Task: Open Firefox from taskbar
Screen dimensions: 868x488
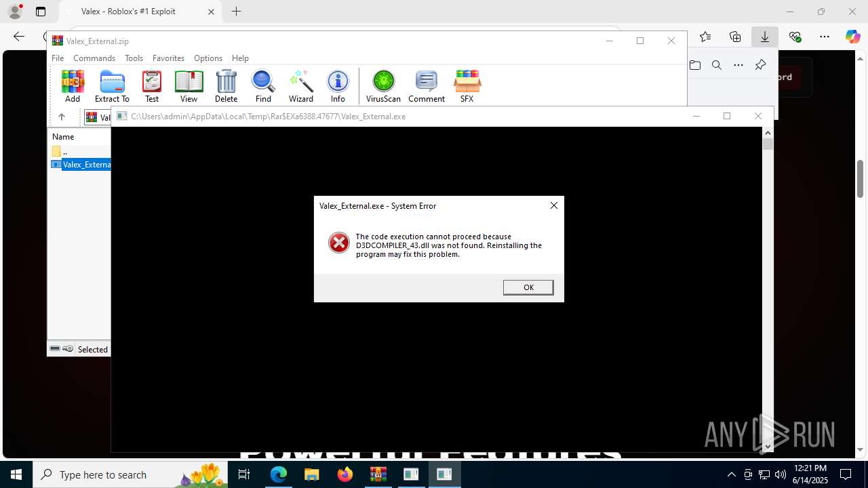Action: click(344, 474)
